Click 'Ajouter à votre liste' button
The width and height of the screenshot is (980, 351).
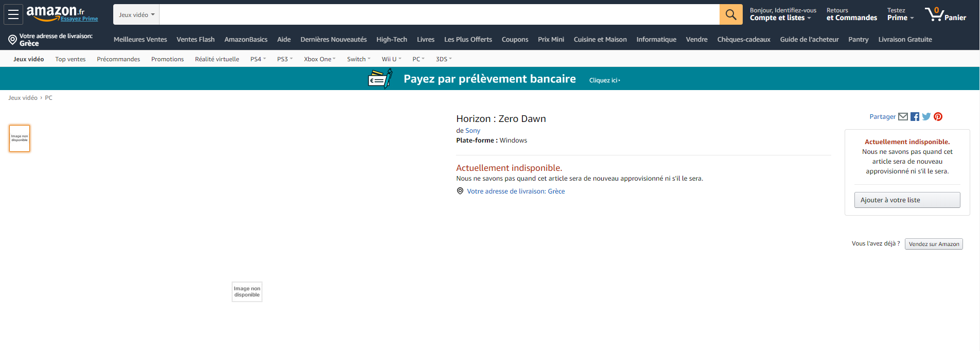(x=907, y=200)
